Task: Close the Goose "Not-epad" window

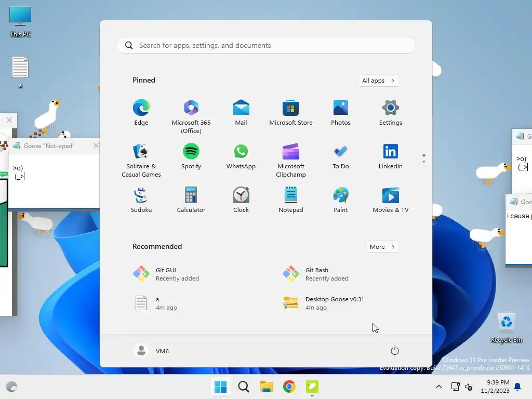Action: (x=96, y=145)
